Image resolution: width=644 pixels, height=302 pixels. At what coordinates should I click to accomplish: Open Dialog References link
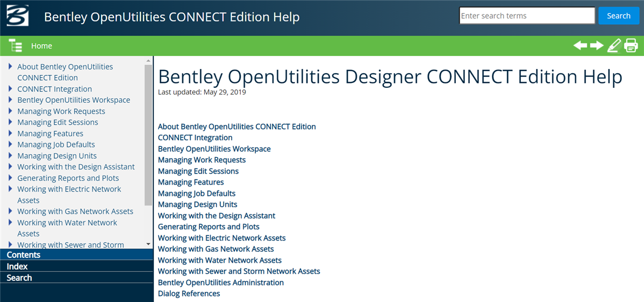click(x=189, y=294)
